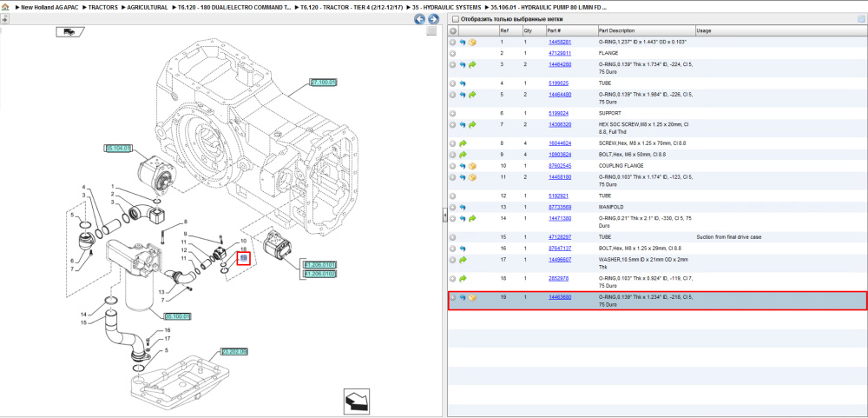Click the green arrow icon for part 10903624

click(x=463, y=154)
